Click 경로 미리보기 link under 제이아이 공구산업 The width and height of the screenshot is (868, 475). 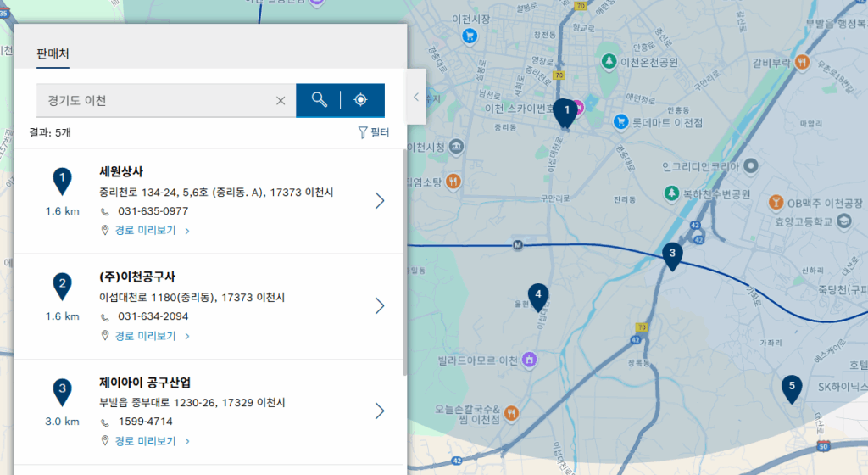pyautogui.click(x=146, y=441)
